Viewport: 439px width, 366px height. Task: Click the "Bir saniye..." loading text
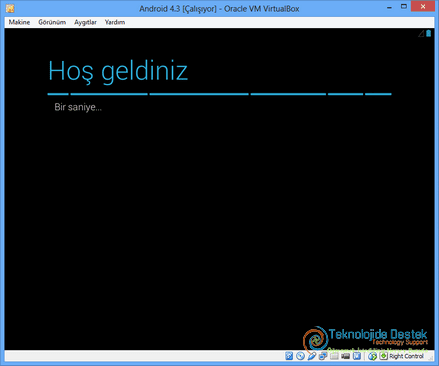coord(78,107)
